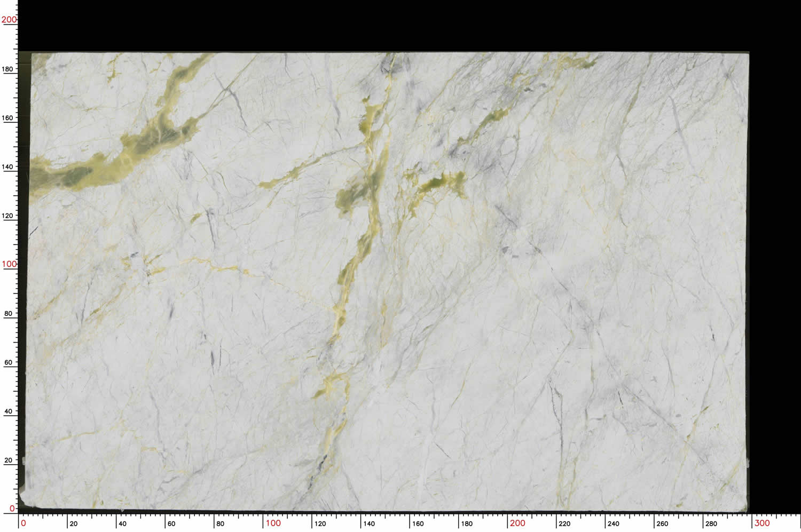This screenshot has width=801, height=532.
Task: Click the red 0 label on the bottom ruler
Action: click(x=23, y=523)
